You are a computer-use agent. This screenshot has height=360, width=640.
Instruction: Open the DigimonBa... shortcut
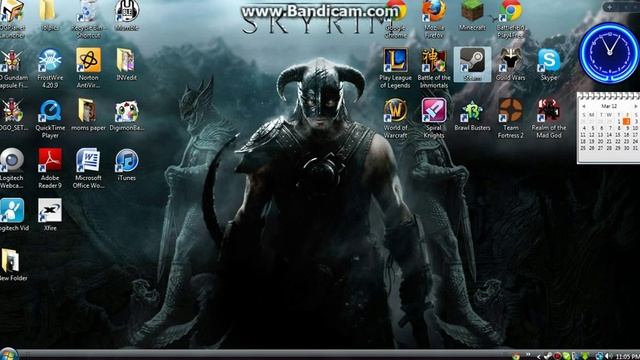[x=127, y=115]
